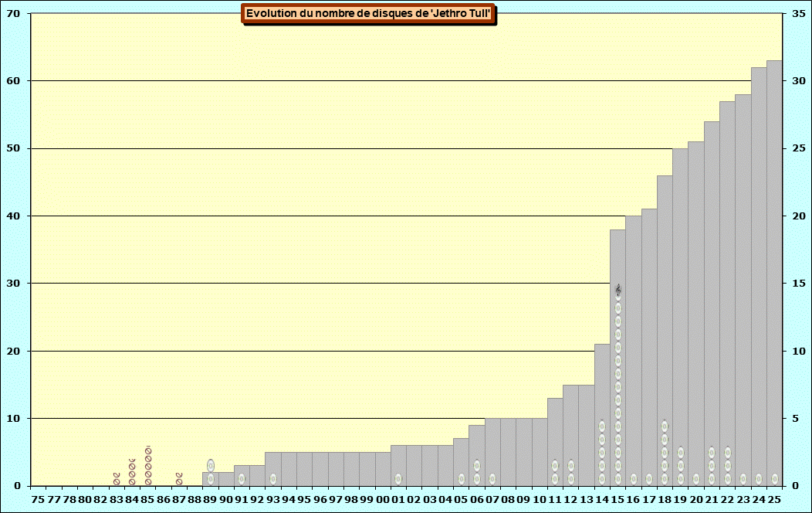Screen dimensions: 812x513
Task: Click the right axis label 15
Action: (799, 284)
